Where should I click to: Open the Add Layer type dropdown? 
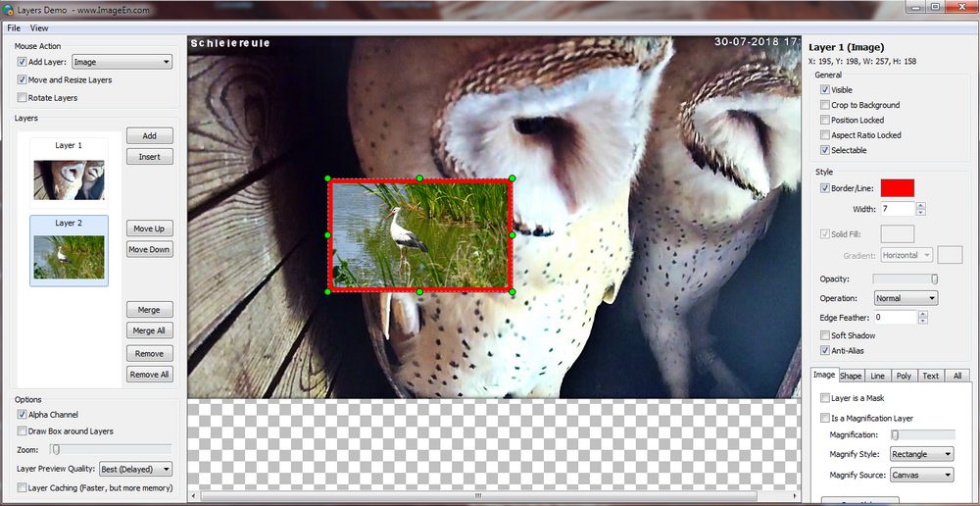click(x=122, y=62)
